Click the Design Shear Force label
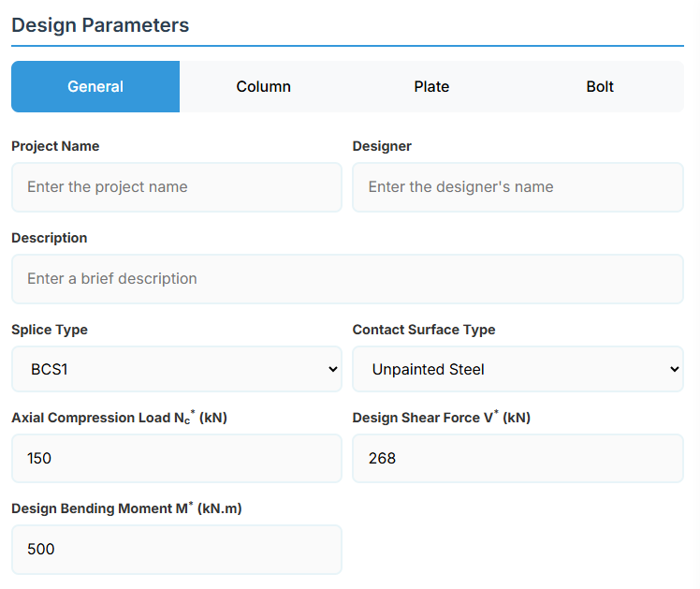 [x=441, y=418]
